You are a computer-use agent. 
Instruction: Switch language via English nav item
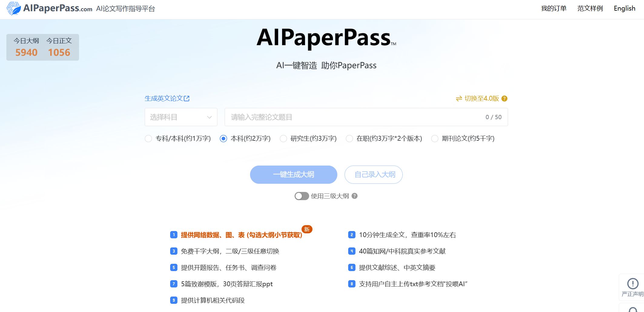(625, 8)
